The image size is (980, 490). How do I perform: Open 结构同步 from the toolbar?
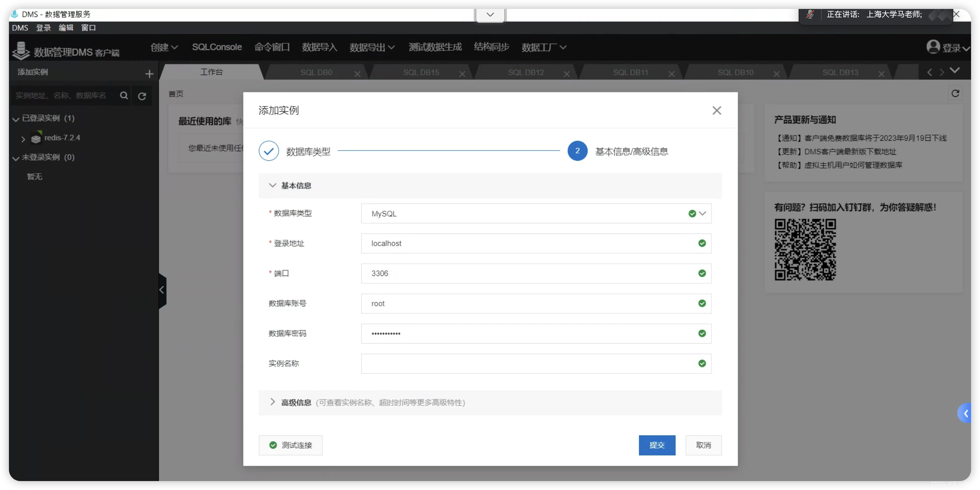click(491, 47)
